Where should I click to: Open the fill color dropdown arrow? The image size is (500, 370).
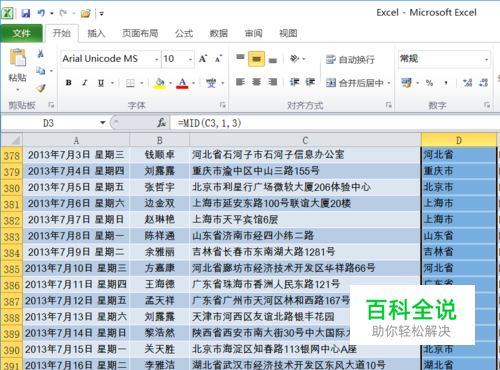(x=170, y=83)
